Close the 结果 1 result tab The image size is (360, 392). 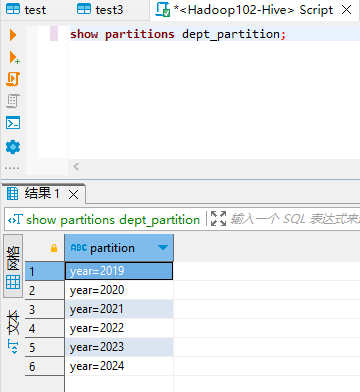pos(73,194)
